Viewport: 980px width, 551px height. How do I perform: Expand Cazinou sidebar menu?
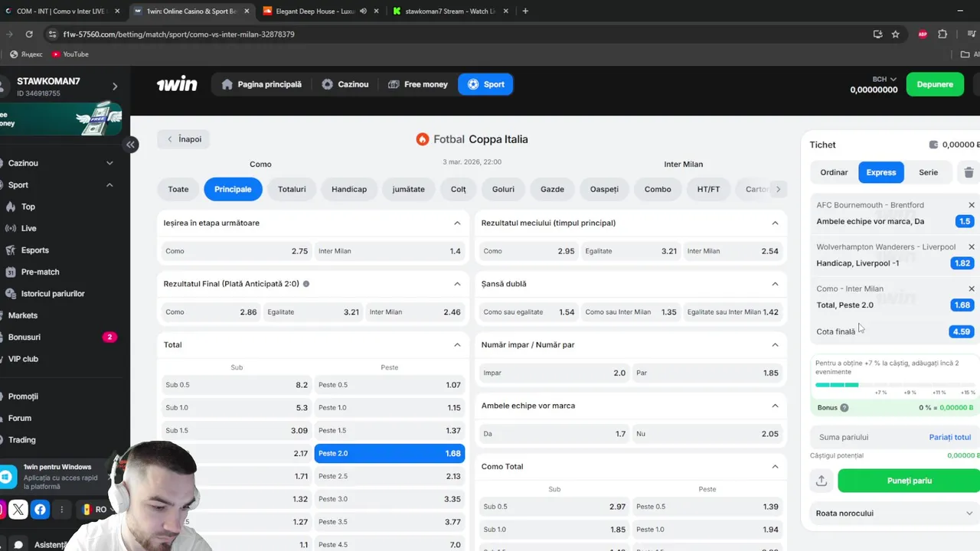click(x=109, y=163)
